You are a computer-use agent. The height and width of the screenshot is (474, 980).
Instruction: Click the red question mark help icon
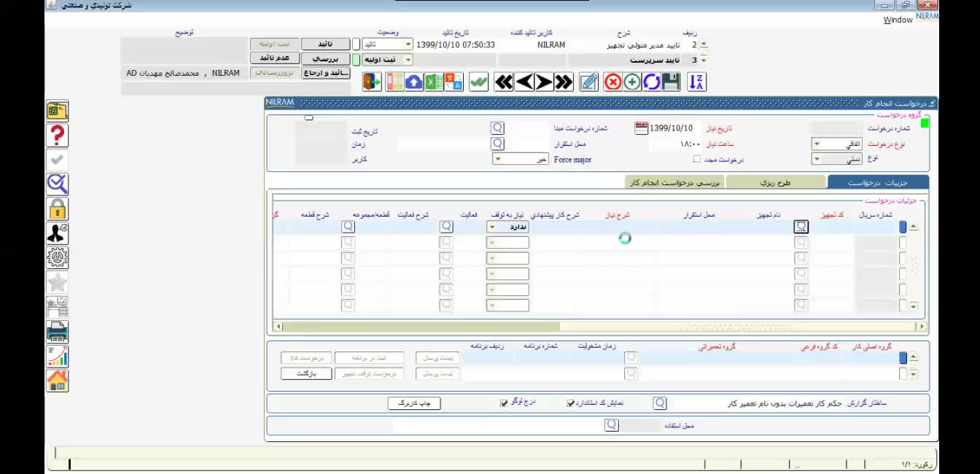pos(57,136)
